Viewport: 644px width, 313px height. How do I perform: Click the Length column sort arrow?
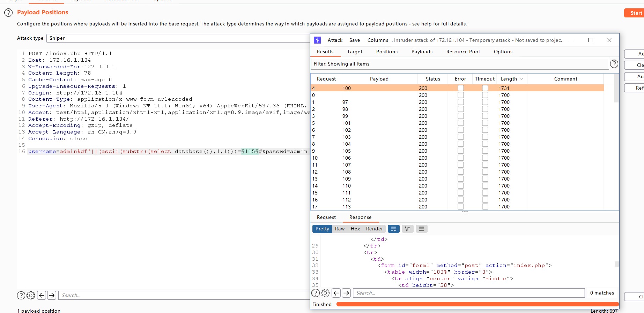coord(521,79)
